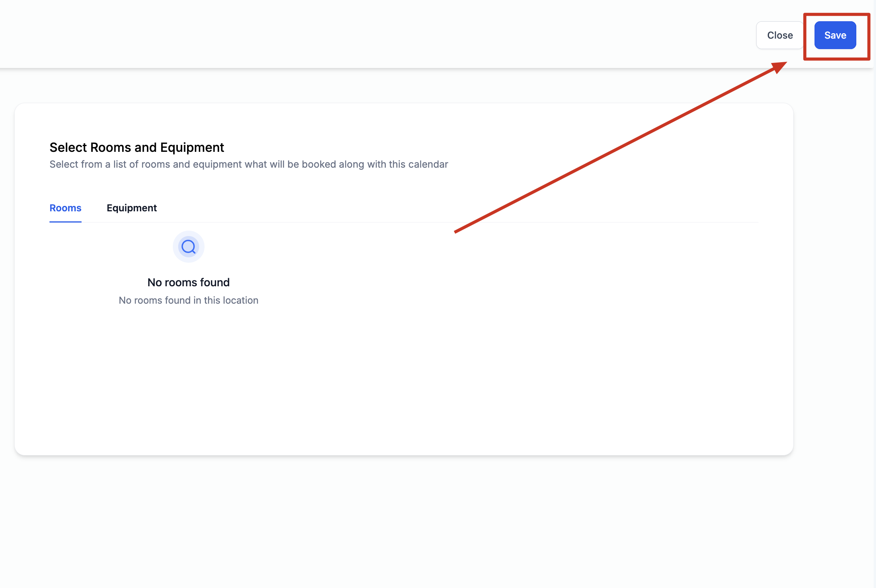Click the red arrowhead pointing at Save
Viewport: 876px width, 588px height.
click(x=779, y=67)
